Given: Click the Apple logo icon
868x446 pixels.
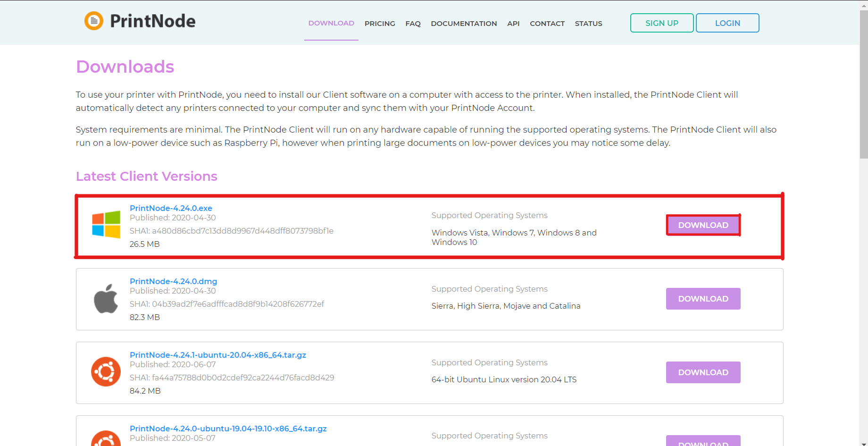Looking at the screenshot, I should pos(106,299).
